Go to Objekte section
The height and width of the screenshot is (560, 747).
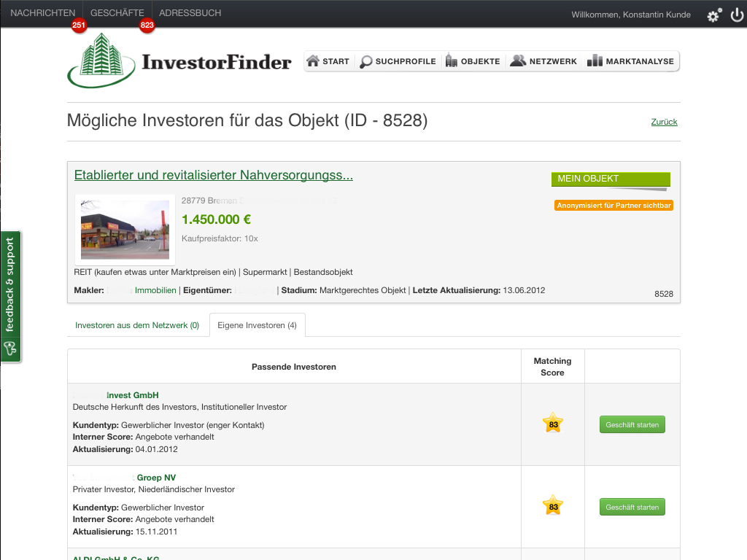(473, 61)
